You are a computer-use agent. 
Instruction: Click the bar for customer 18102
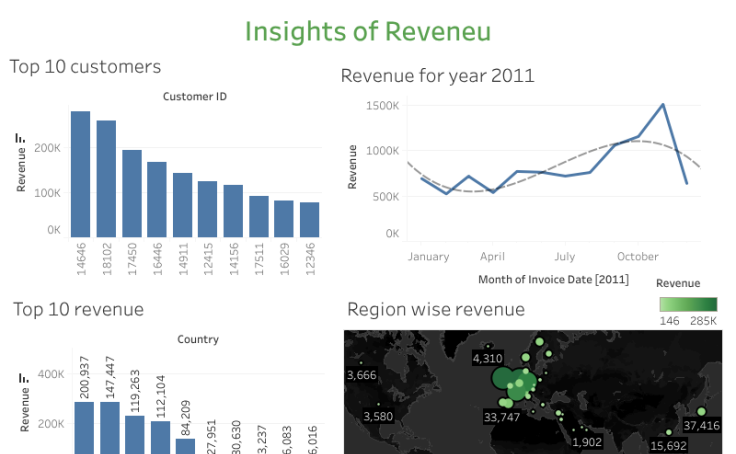point(106,178)
